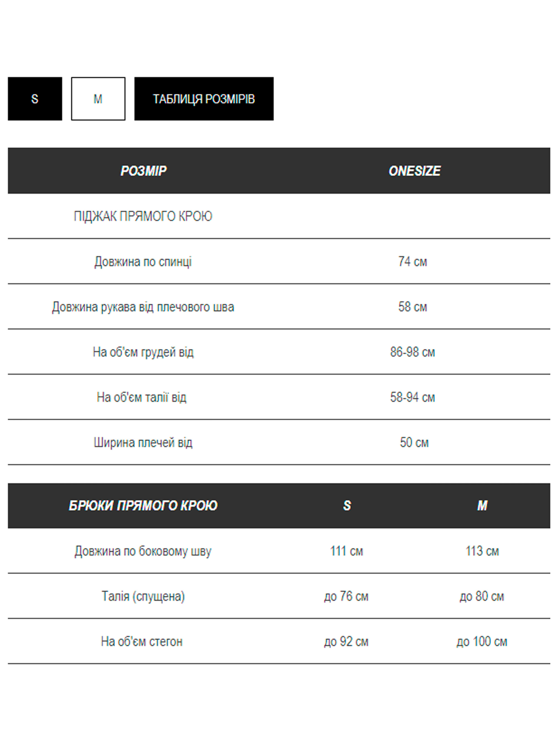Viewport: 560px width, 747px height.
Task: Click the до 80 см waist value
Action: coord(482,596)
